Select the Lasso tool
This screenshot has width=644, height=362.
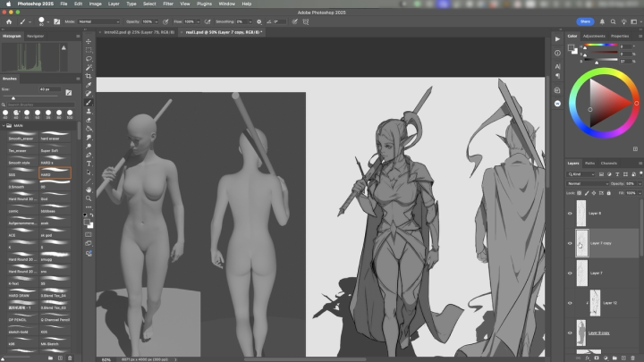[x=89, y=59]
